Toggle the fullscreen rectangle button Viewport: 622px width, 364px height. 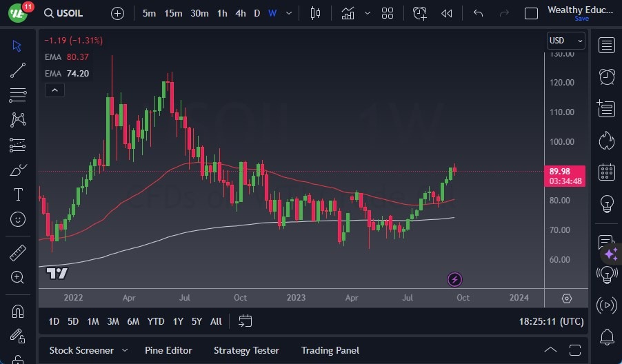pyautogui.click(x=531, y=13)
